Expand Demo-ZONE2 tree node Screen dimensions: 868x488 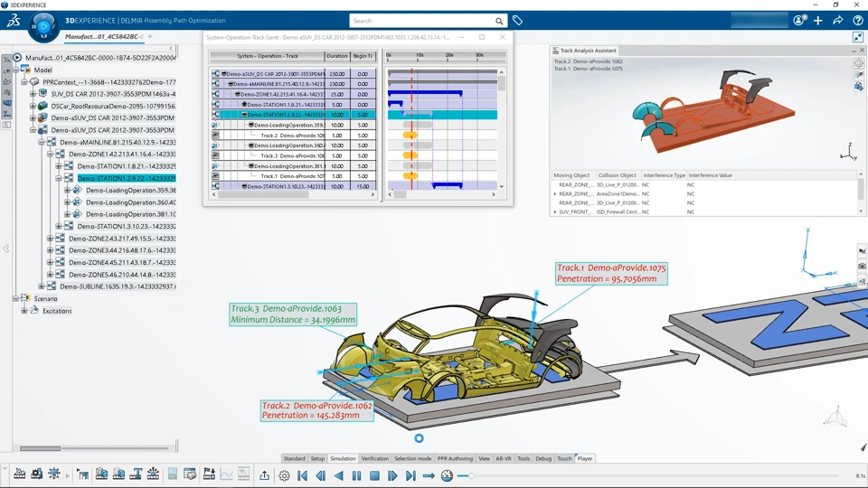tap(50, 239)
